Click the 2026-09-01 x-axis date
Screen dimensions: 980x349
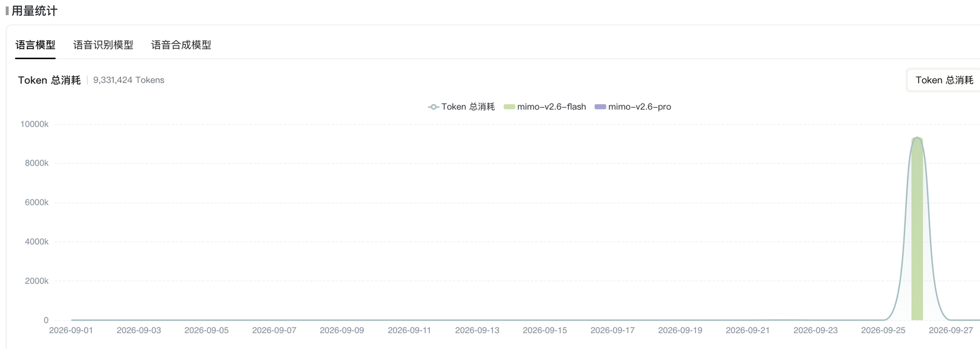tap(71, 330)
